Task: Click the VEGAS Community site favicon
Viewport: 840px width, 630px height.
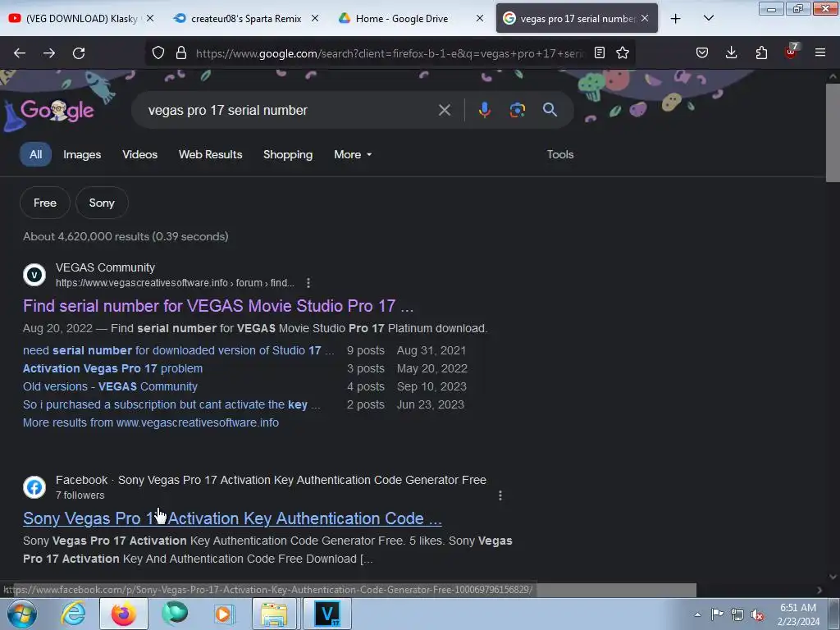Action: (x=34, y=276)
